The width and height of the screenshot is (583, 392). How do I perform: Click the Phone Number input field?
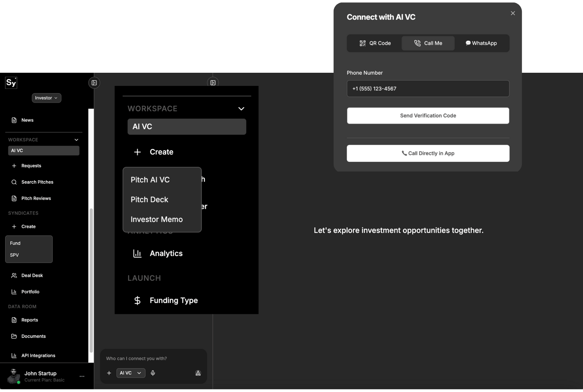point(428,89)
